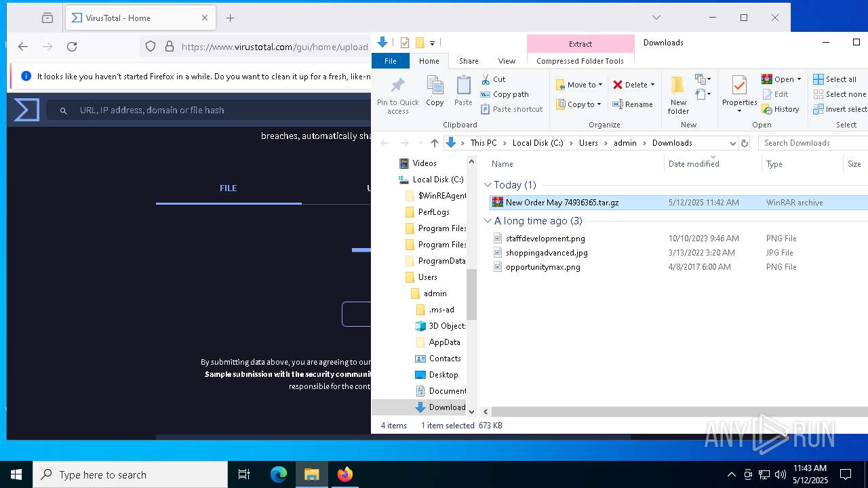
Task: Click the Rename button
Action: (x=633, y=104)
